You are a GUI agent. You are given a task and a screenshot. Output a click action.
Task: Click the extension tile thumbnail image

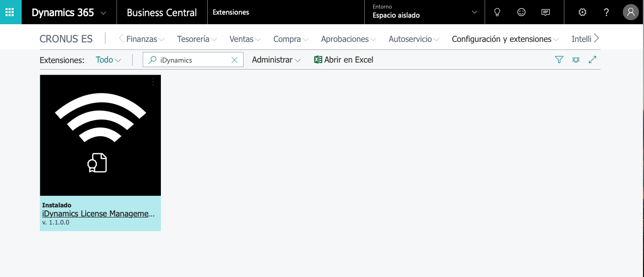tap(100, 135)
